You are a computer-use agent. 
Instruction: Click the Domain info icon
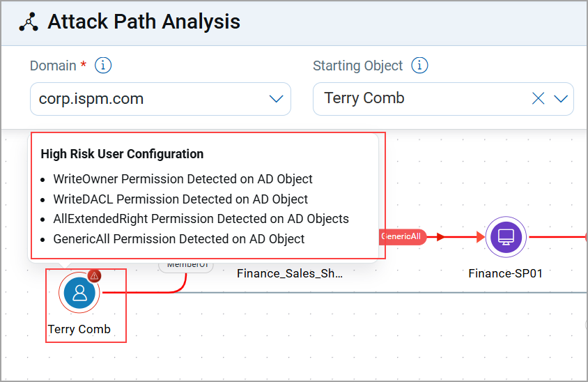coord(103,66)
